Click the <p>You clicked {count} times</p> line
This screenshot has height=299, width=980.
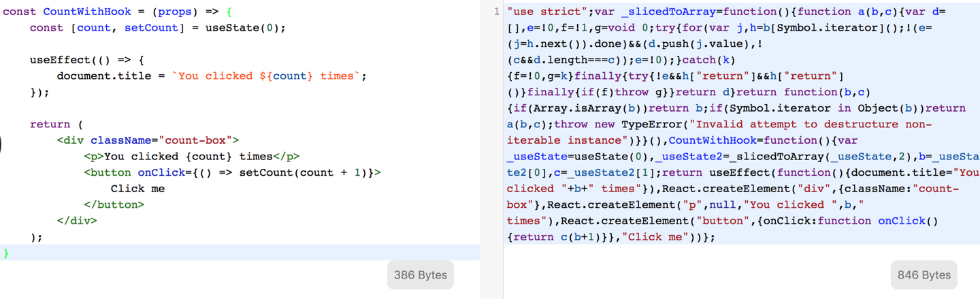click(191, 156)
